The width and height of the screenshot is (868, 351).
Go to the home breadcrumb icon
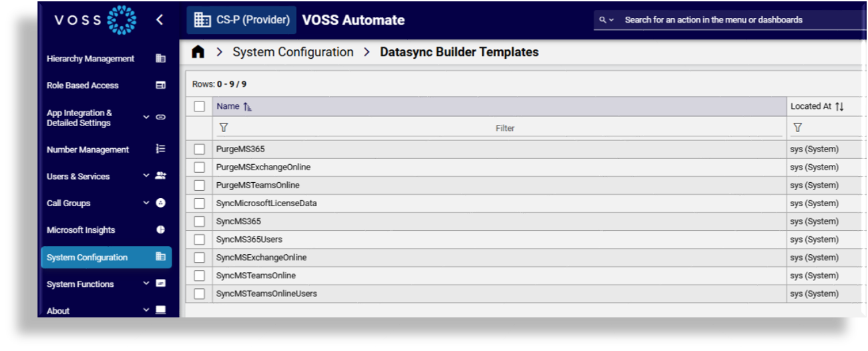point(198,52)
